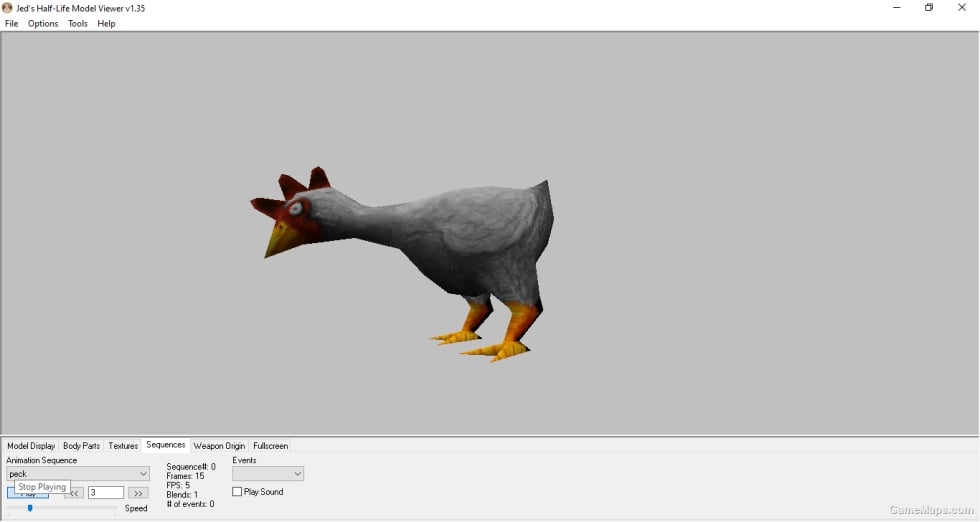Open the Fullscreen tab

coord(271,446)
